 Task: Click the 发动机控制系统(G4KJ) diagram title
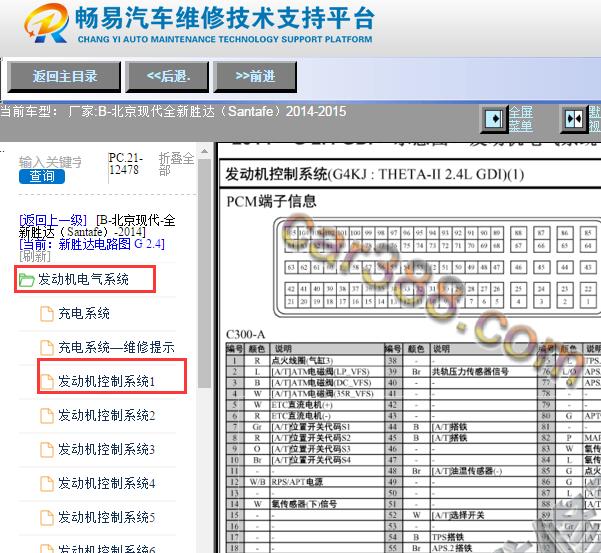(x=374, y=174)
